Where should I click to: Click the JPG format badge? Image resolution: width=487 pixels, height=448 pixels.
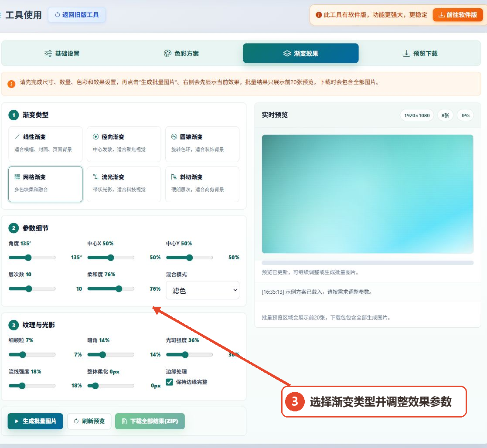tap(465, 115)
